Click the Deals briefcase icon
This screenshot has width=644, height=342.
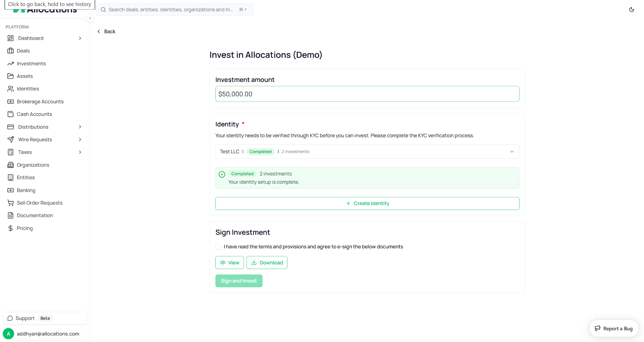(10, 51)
